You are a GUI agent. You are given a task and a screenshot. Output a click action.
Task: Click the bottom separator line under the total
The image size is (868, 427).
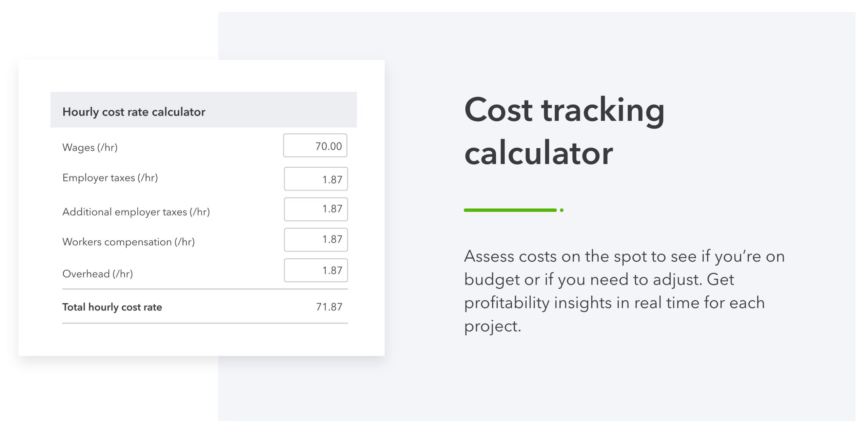(205, 323)
